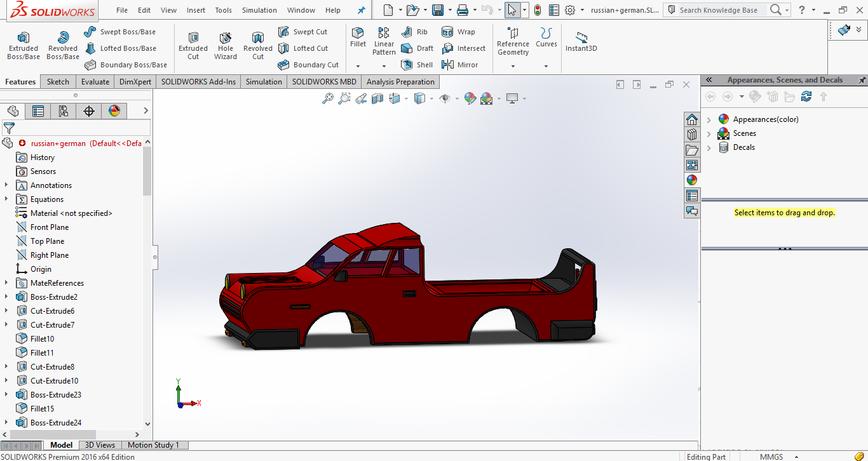Screen dimensions: 868x461
Task: Toggle the Instant3D mode
Action: [581, 42]
